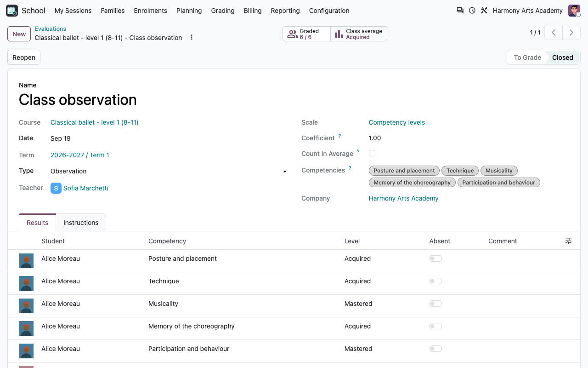Open the Classical ballet course link

coord(95,122)
